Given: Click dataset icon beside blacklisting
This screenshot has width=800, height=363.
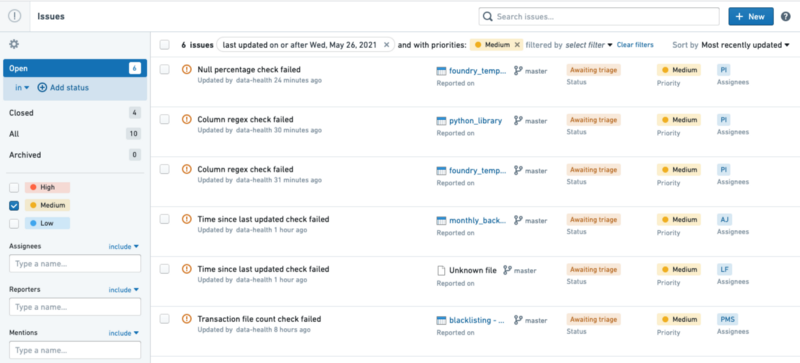Looking at the screenshot, I should click(441, 321).
